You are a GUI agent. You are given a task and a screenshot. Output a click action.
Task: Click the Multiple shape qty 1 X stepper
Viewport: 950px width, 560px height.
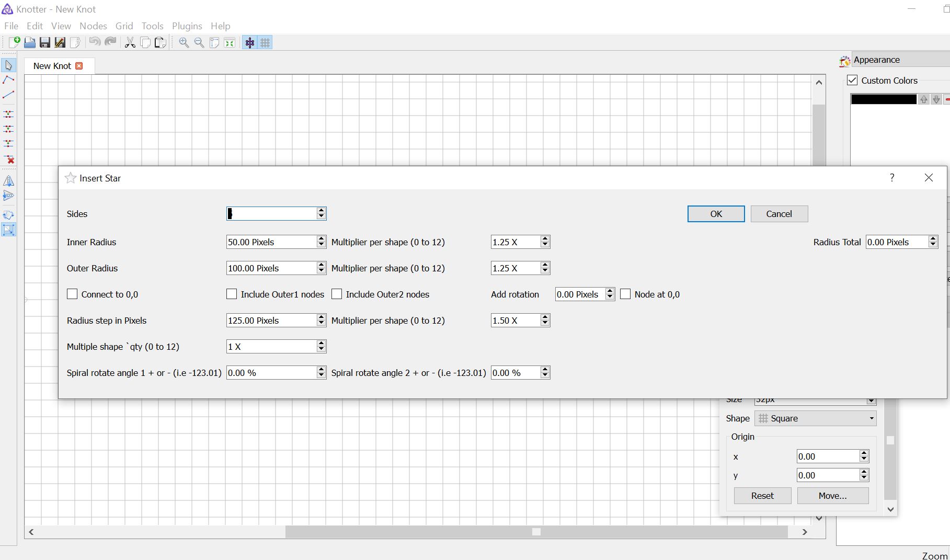point(321,347)
